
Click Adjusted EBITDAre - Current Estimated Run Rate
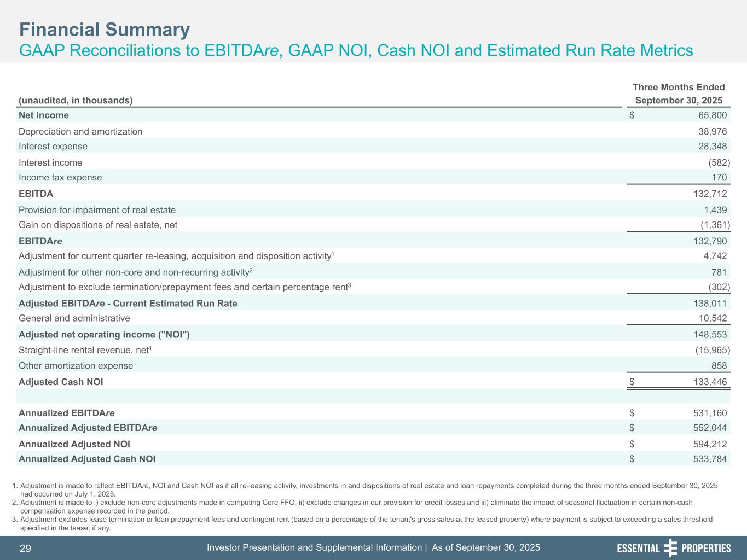click(x=128, y=304)
